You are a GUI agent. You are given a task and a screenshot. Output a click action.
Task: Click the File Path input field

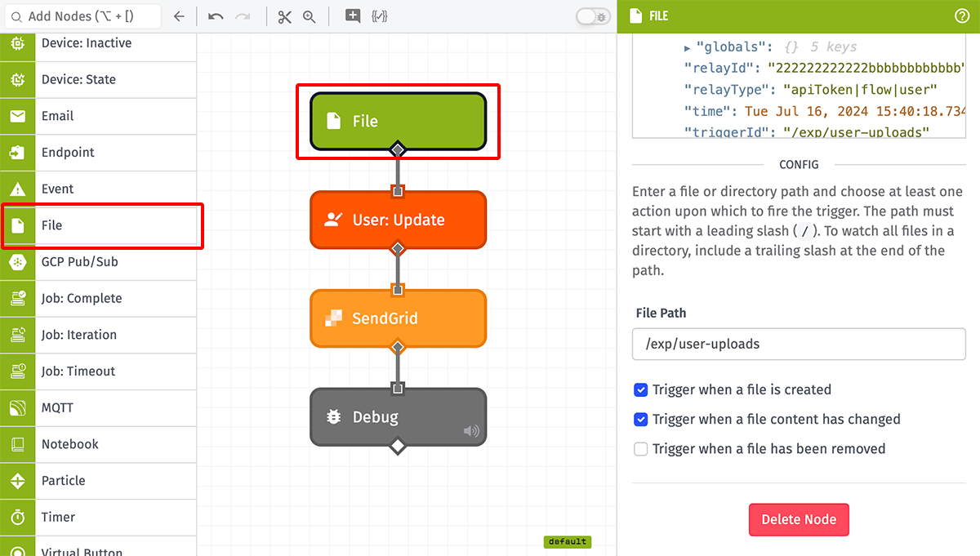tap(799, 344)
